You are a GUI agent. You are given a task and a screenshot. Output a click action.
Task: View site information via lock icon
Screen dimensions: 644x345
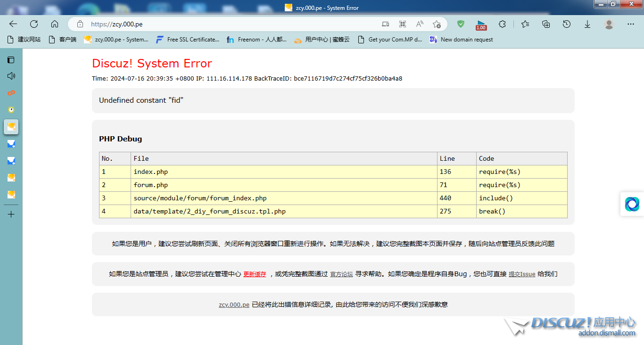point(80,24)
